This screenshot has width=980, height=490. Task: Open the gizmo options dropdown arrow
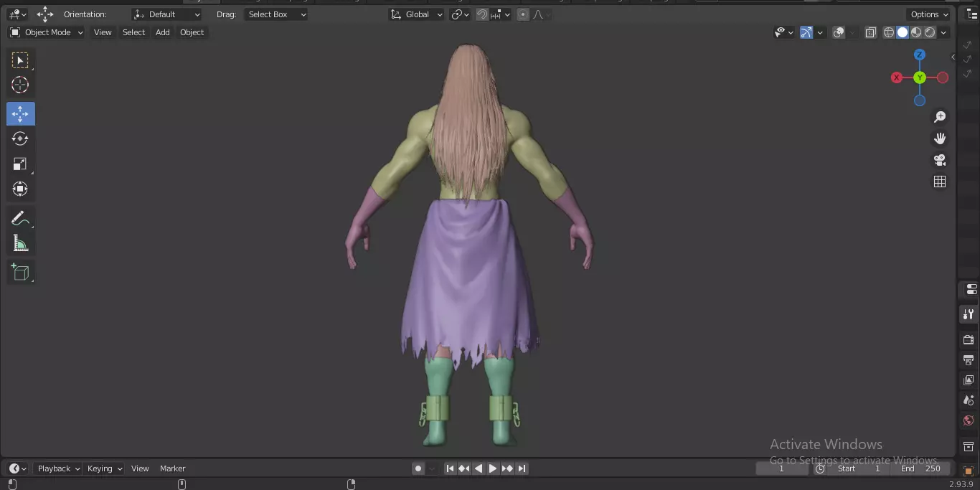(819, 32)
